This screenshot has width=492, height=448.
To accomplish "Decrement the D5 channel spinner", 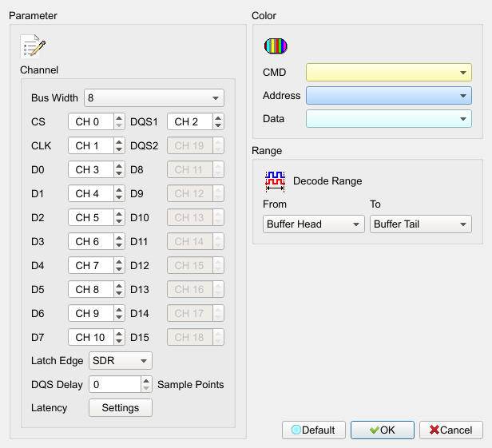I will click(x=119, y=293).
